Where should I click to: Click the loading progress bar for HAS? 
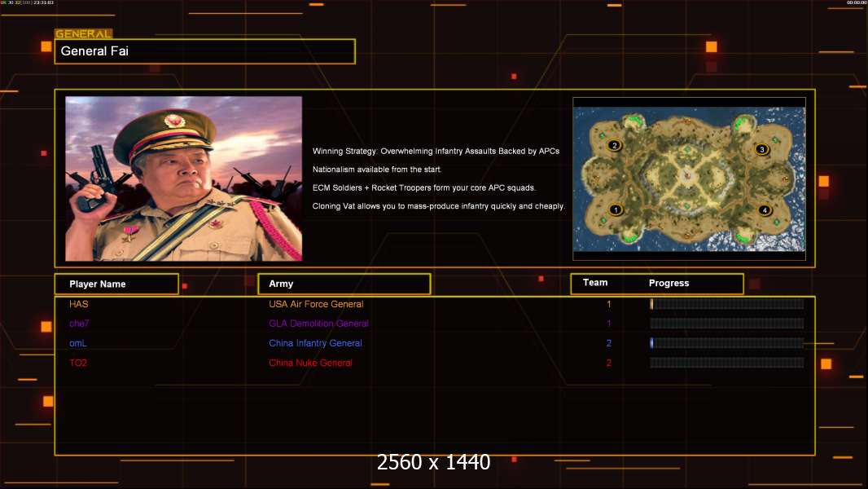[x=727, y=304]
